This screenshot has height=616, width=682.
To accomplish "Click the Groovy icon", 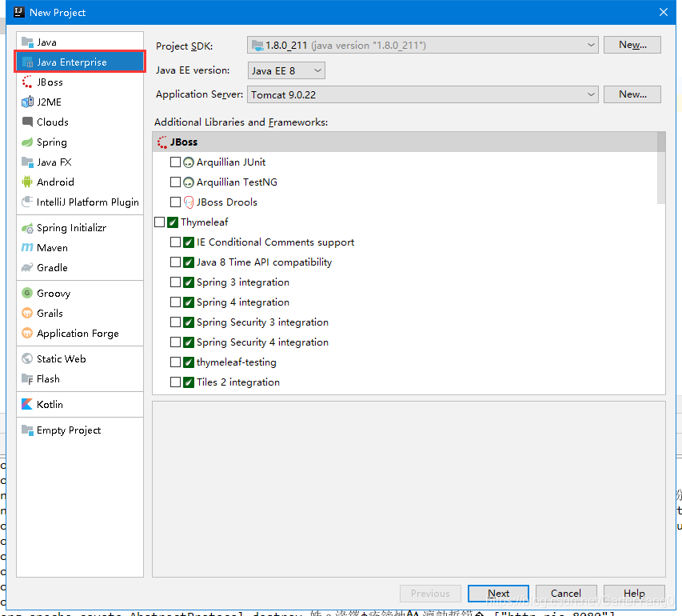I will (27, 294).
